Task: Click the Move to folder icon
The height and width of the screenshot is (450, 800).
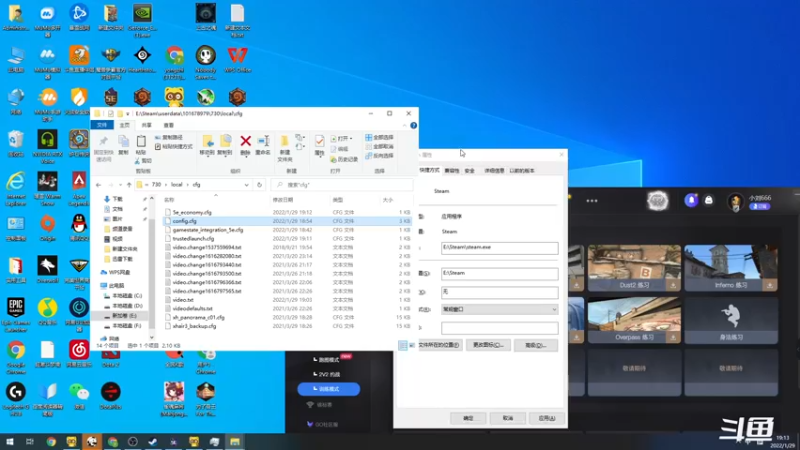Action: point(207,141)
